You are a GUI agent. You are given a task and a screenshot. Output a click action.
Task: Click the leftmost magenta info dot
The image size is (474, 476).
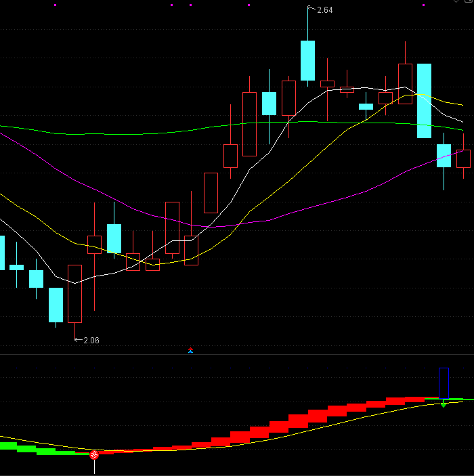pos(56,5)
